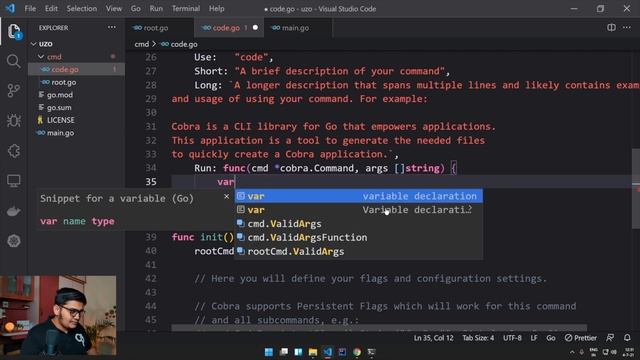Open File Explorer from taskbar
640x360 pixels.
313,352
